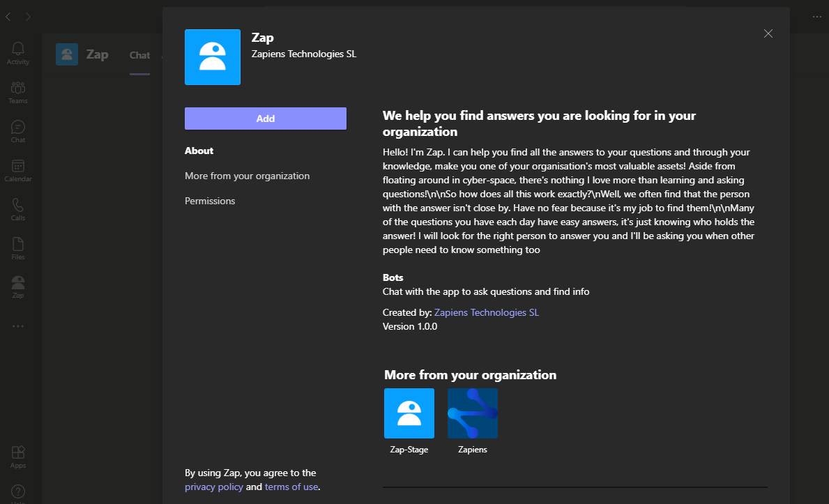Click Zap icon in background header
The width and height of the screenshot is (829, 504).
[67, 54]
